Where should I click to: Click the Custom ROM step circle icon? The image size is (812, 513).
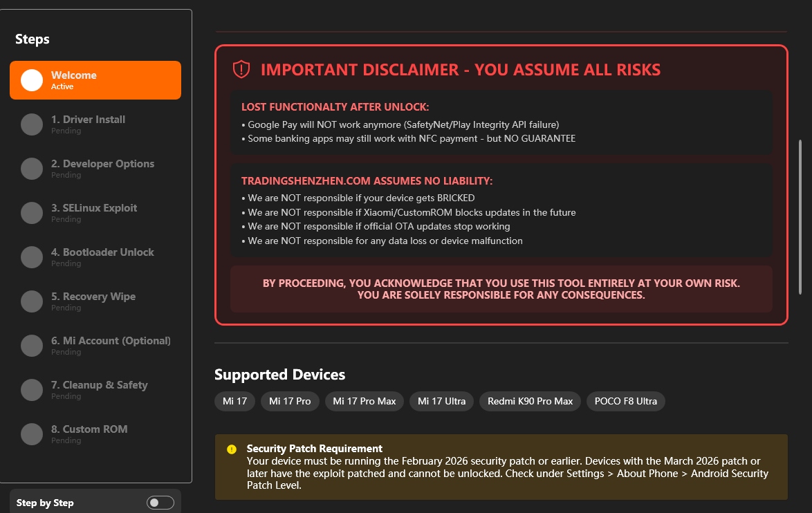click(x=32, y=434)
